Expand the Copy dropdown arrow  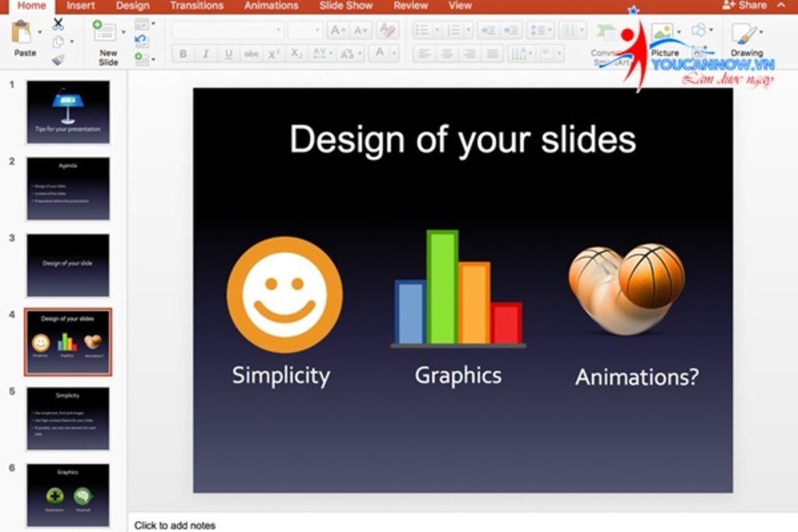coord(72,42)
